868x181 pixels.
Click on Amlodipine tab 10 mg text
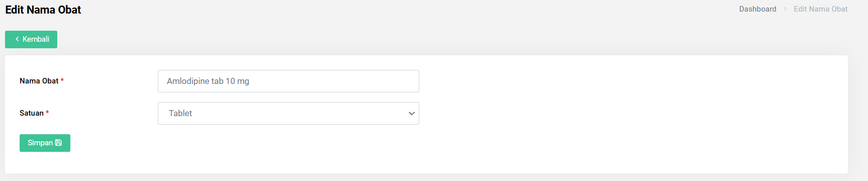(208, 81)
